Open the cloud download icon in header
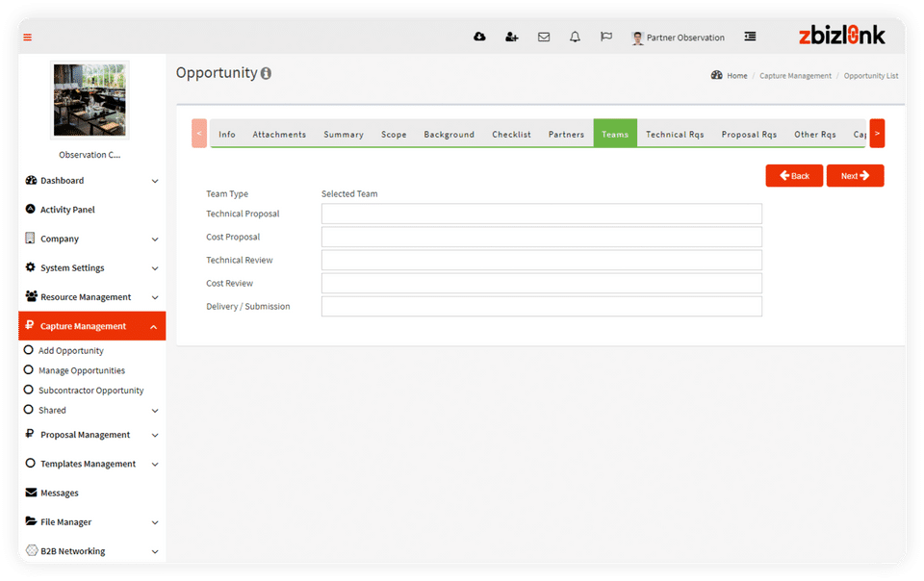 (x=479, y=37)
